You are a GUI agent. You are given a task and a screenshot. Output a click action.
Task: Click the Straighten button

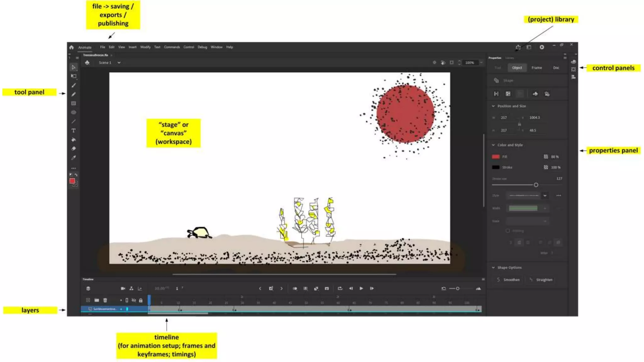pyautogui.click(x=541, y=280)
